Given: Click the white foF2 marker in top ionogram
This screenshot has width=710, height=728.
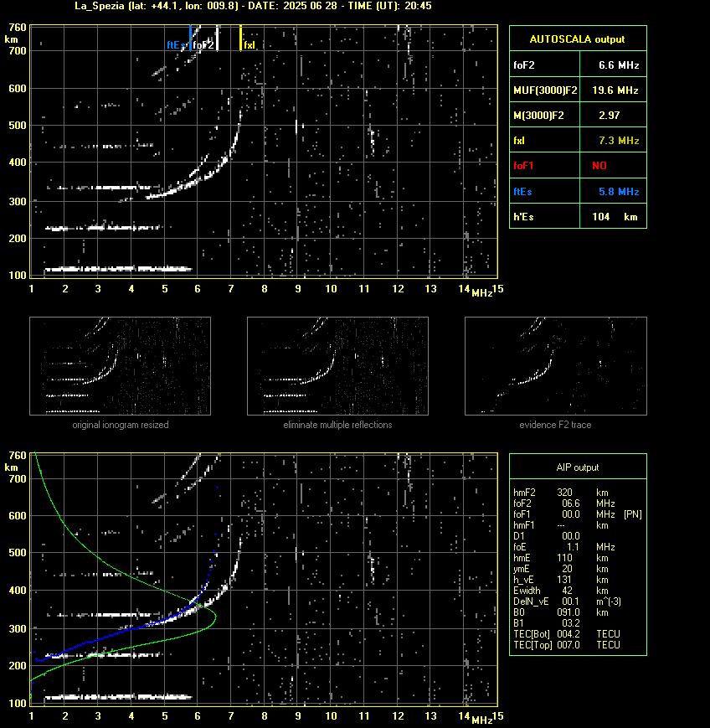Looking at the screenshot, I should point(217,38).
